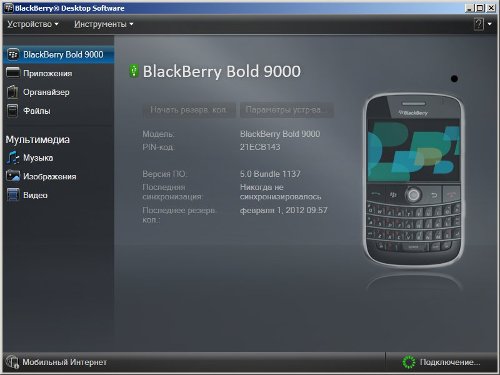
Task: Open the Музыка media icon
Action: pos(13,158)
